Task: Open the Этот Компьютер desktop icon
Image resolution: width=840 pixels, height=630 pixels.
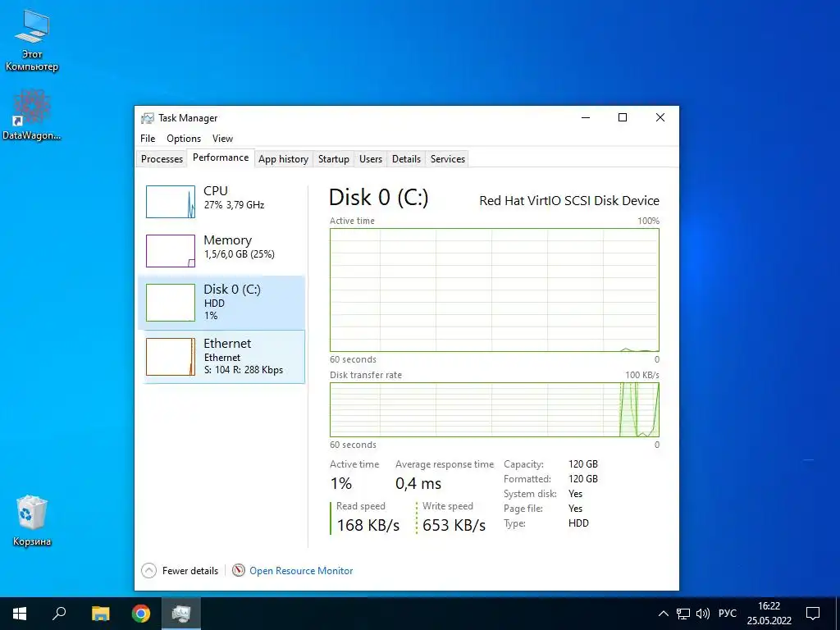Action: click(x=32, y=40)
